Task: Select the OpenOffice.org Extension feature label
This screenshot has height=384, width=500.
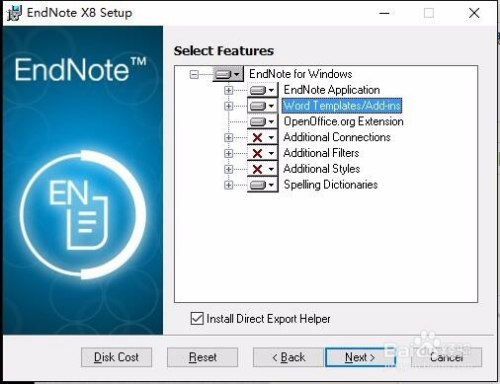Action: pyautogui.click(x=343, y=121)
